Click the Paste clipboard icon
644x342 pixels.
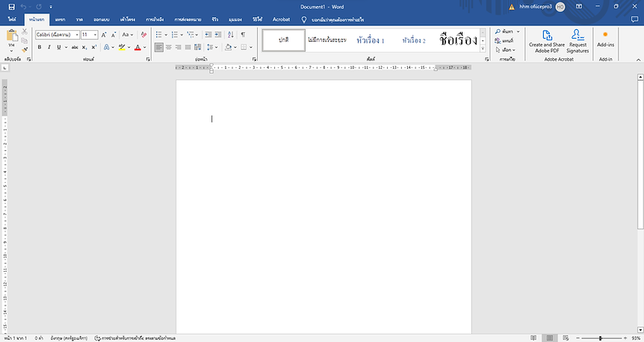11,36
